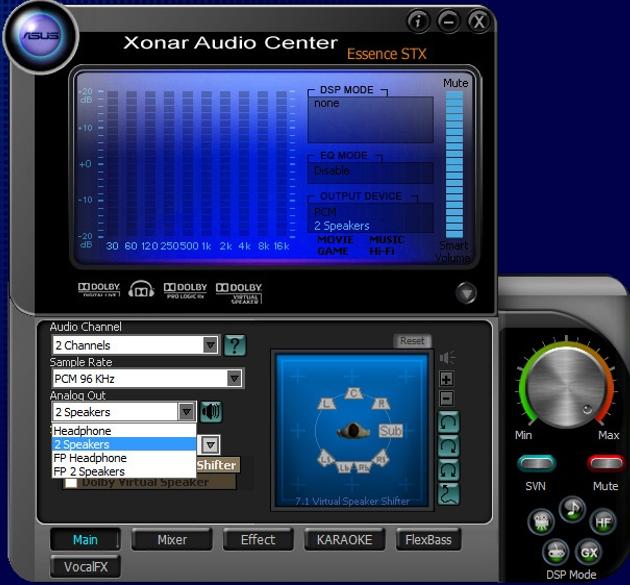
Task: Click the greyed speaker icon above plus button
Action: (447, 358)
